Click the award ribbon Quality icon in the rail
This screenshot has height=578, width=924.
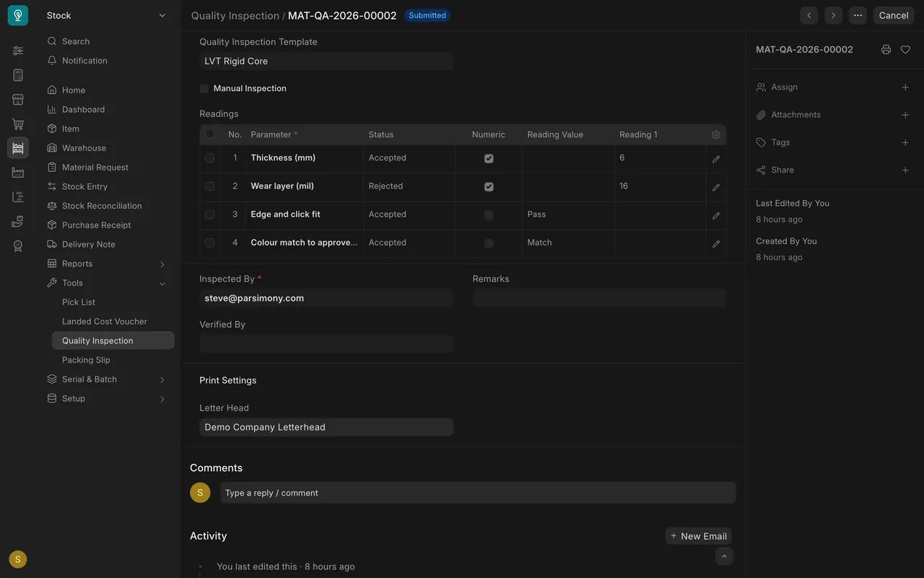click(18, 246)
